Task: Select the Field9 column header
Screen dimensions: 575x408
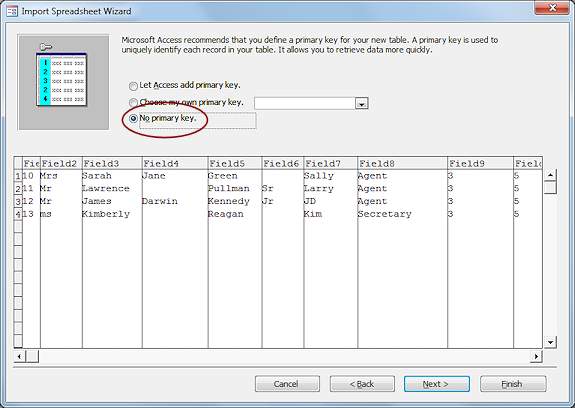Action: click(480, 163)
